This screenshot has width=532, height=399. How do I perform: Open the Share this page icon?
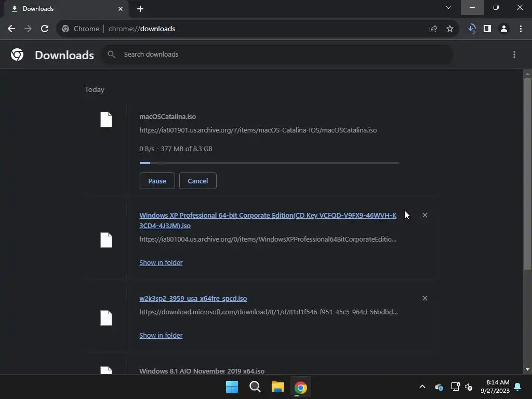[433, 29]
